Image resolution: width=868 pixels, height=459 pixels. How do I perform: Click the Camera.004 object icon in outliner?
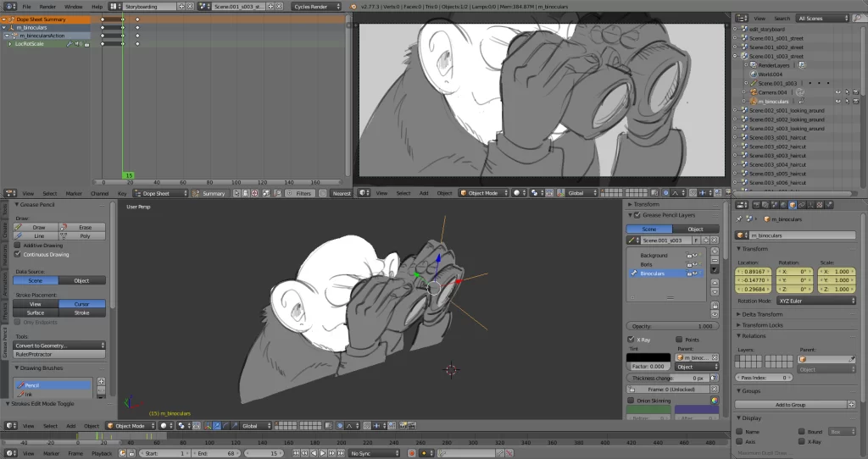tap(752, 92)
